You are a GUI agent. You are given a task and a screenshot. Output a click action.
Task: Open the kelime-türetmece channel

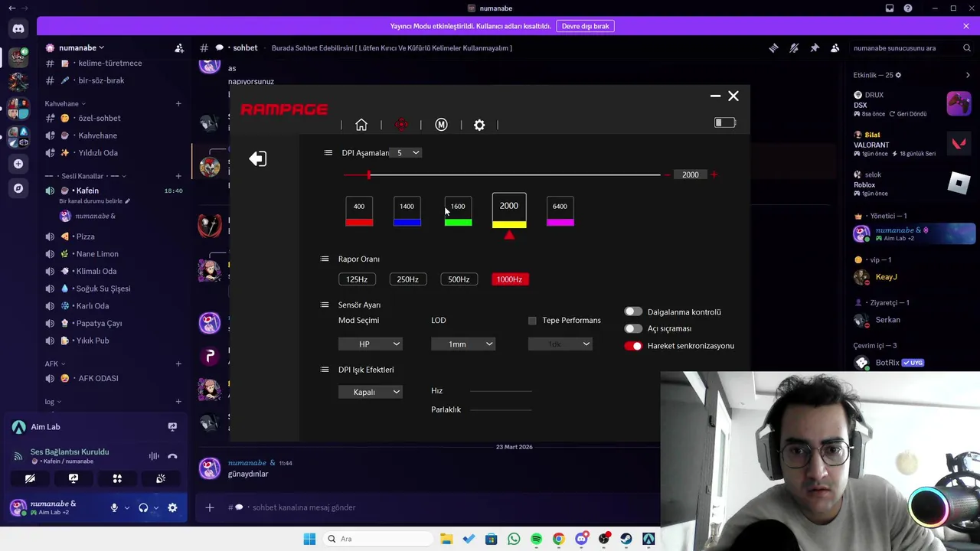113,63
